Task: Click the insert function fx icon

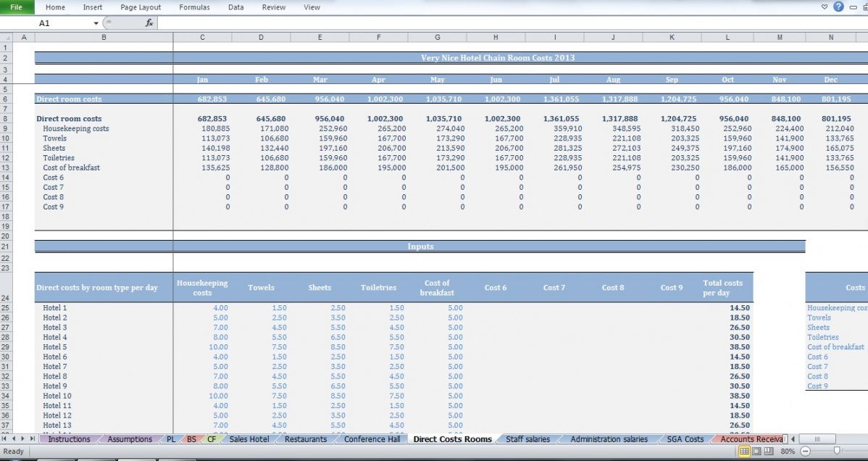Action: click(149, 23)
